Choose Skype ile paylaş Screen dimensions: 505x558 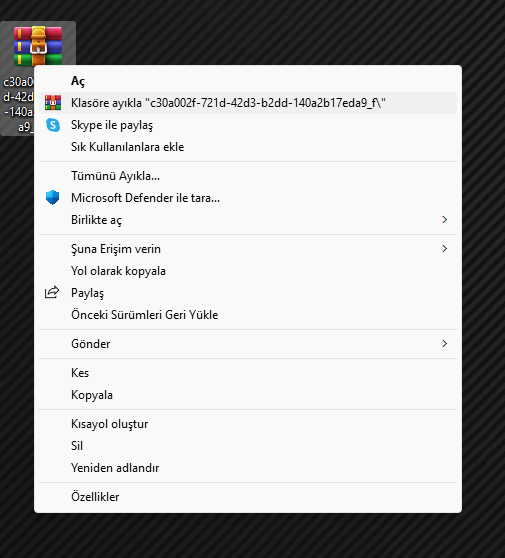point(248,125)
